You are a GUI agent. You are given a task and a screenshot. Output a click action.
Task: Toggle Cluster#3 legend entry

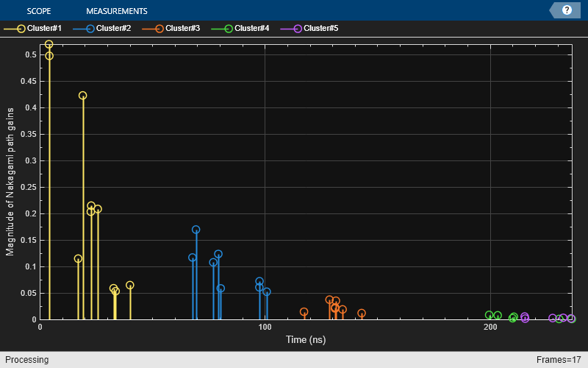tap(171, 28)
